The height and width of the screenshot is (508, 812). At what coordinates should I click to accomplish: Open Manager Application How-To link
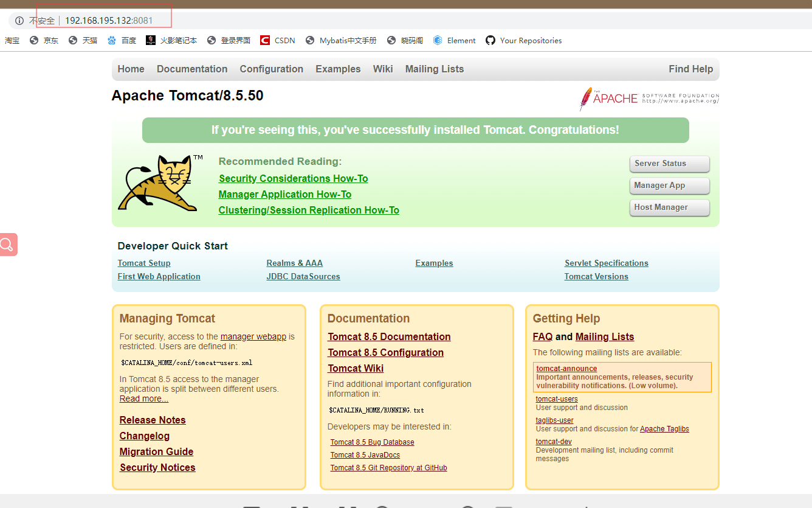tap(285, 194)
